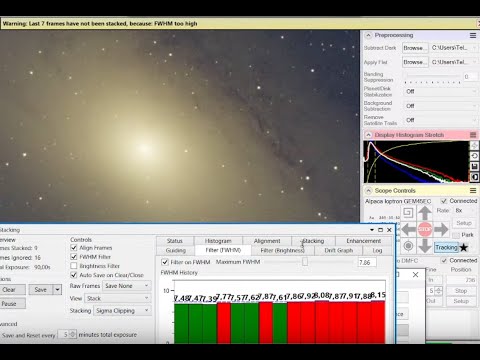Screen dimensions: 480x360
Task: Click the Stacking window dropdown arrow icon
Action: 372,230
